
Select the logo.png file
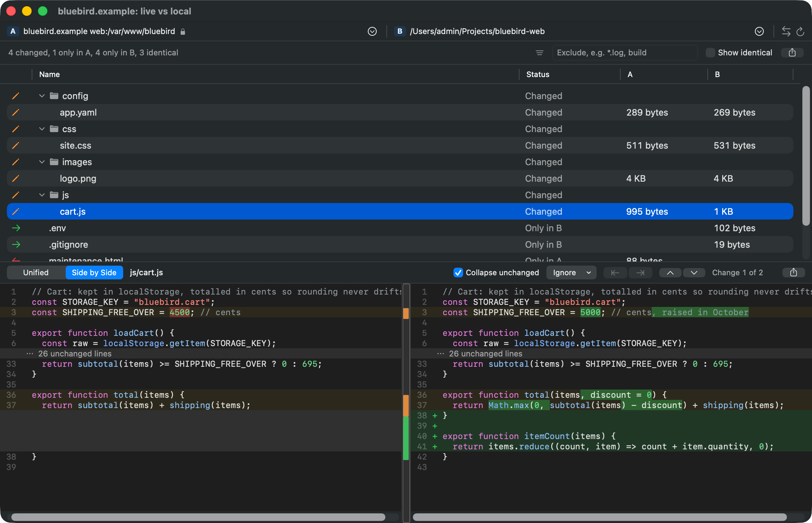tap(400, 178)
